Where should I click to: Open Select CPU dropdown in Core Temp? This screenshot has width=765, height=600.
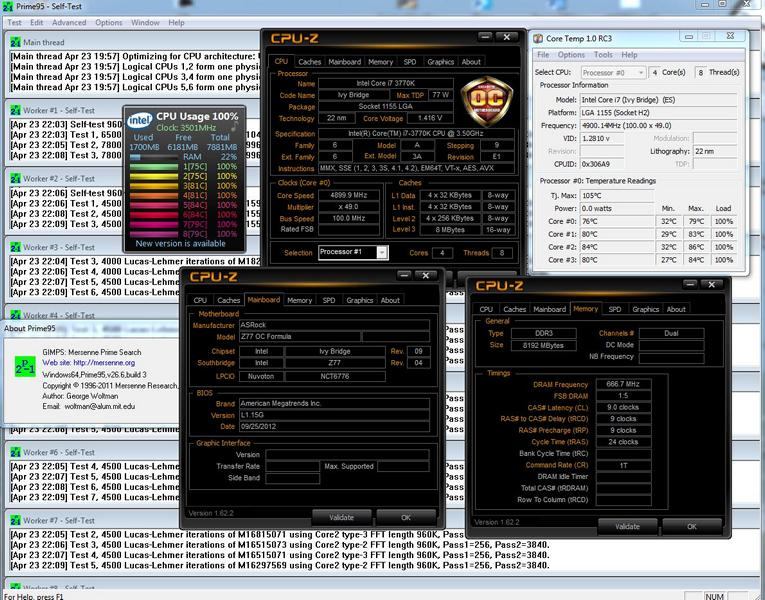pos(613,73)
